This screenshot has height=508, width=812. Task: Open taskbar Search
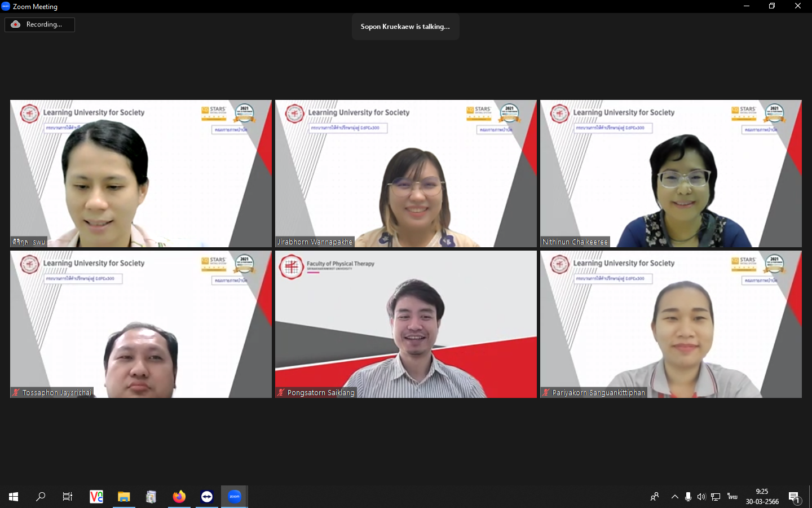coord(41,497)
